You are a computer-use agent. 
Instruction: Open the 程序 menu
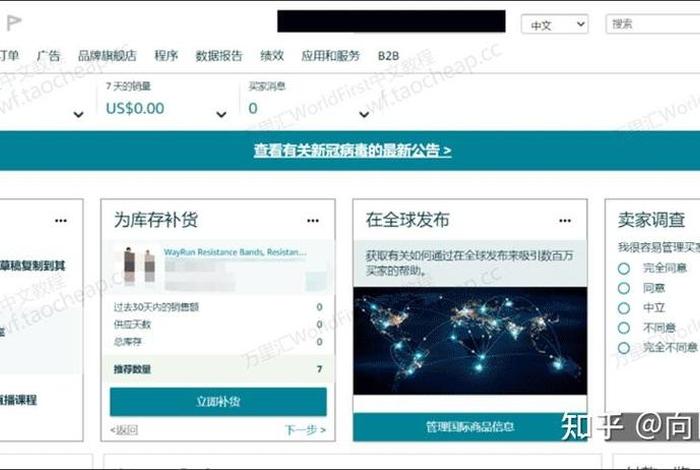click(166, 56)
